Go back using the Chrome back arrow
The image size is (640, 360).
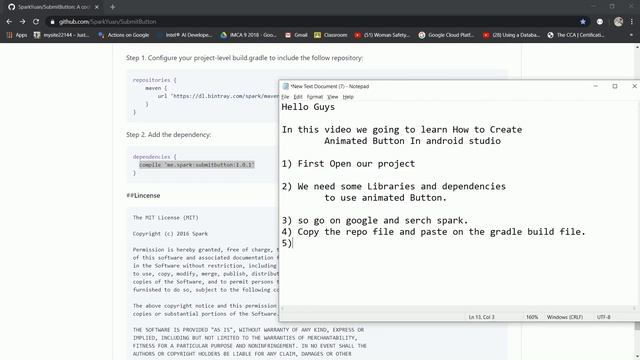point(9,22)
